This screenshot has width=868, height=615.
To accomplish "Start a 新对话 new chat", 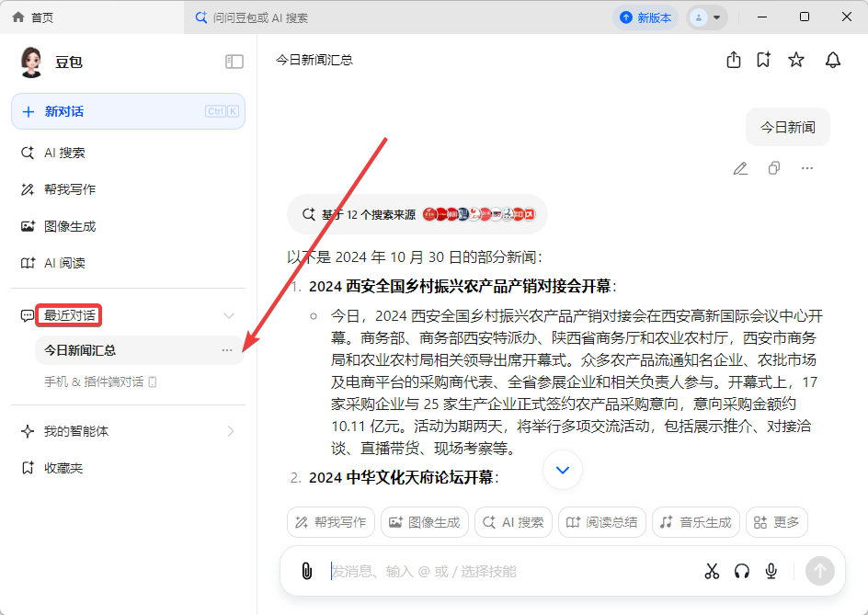I will 128,111.
